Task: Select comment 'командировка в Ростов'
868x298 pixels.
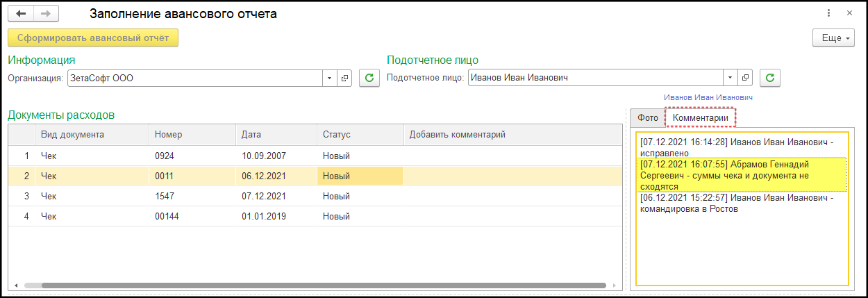Action: pyautogui.click(x=742, y=204)
